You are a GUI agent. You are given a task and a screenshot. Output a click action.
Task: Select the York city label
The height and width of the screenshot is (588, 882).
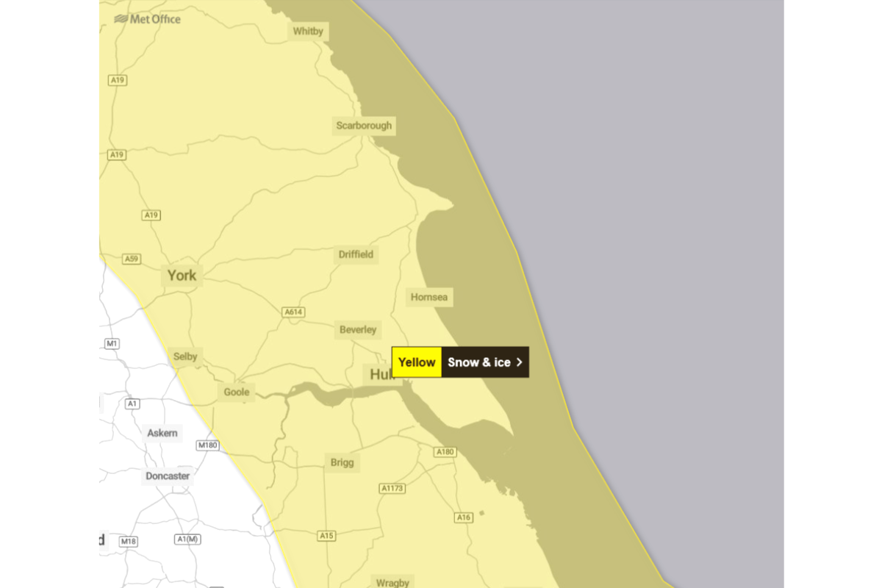182,276
